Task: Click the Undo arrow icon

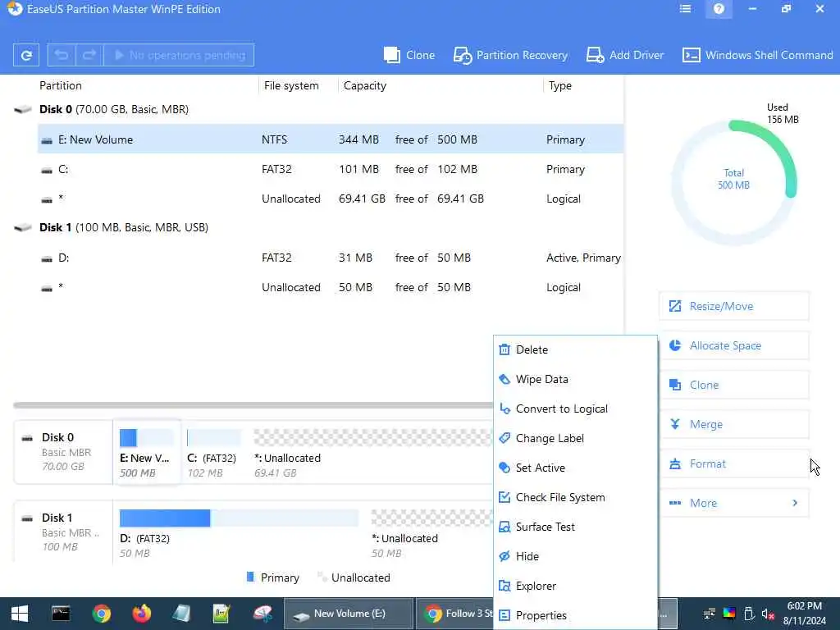Action: [62, 55]
